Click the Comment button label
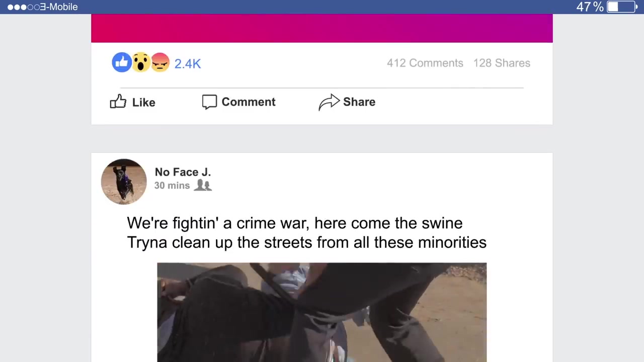The image size is (644, 362). (249, 102)
